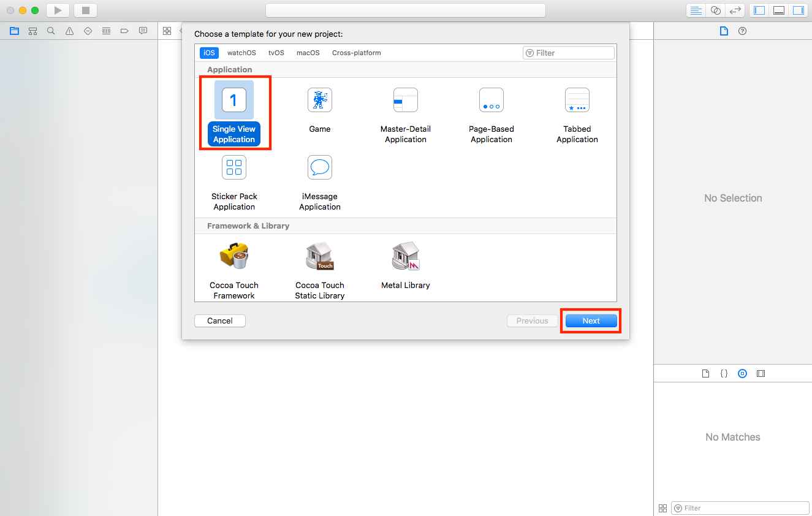Click the toolbar activity status field
The height and width of the screenshot is (516, 812).
(406, 10)
